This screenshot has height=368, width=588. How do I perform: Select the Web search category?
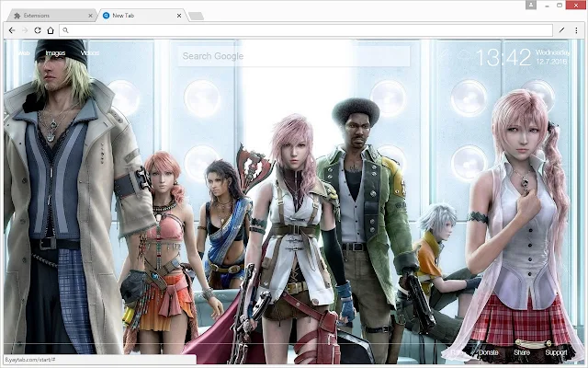coord(24,53)
